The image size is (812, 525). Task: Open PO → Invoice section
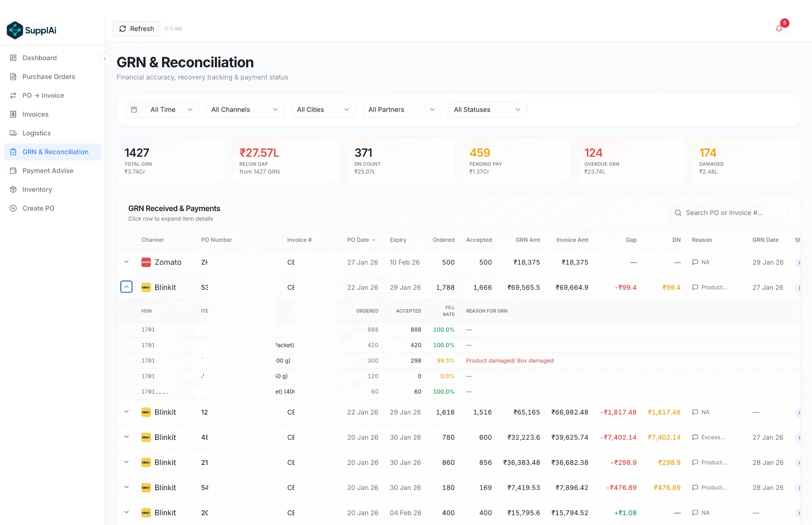(x=52, y=96)
